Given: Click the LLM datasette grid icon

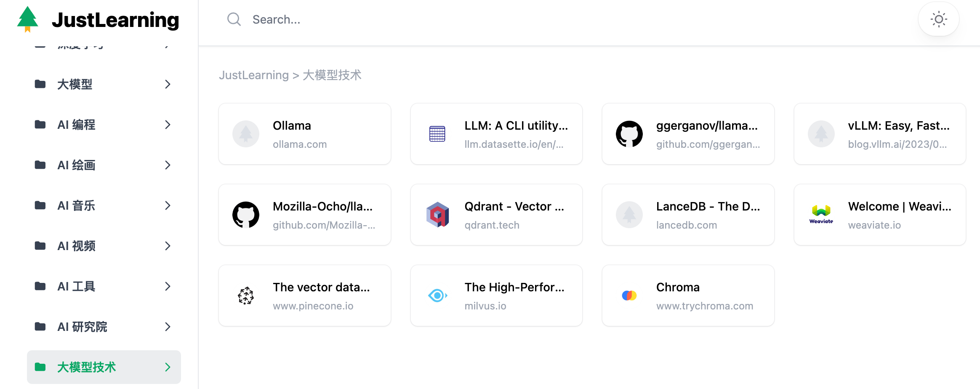Looking at the screenshot, I should click(x=437, y=134).
